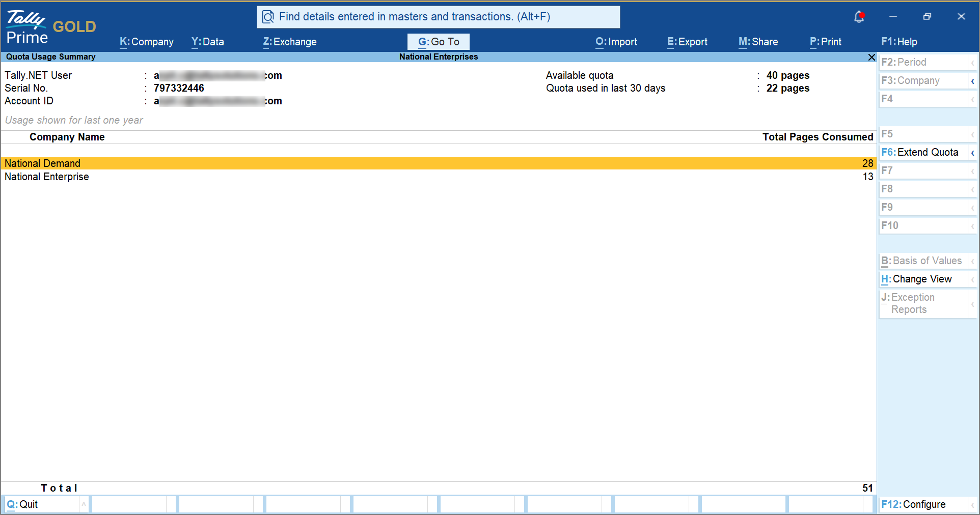
Task: Click the Company Name column header
Action: point(67,137)
